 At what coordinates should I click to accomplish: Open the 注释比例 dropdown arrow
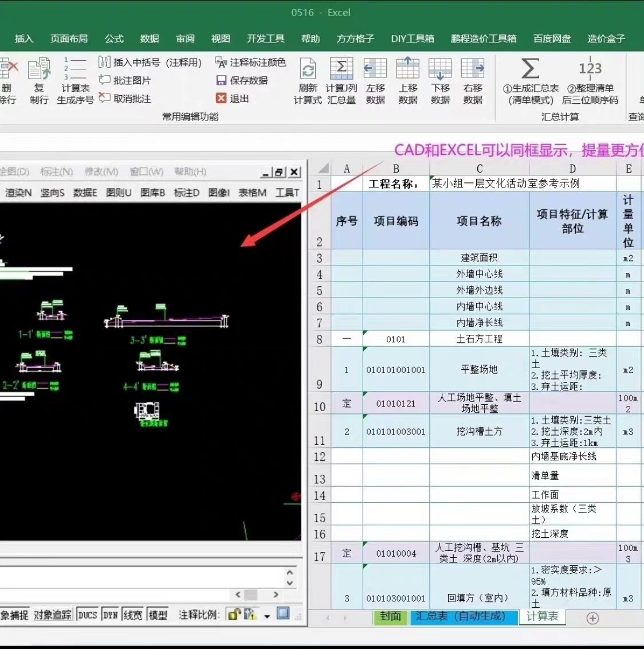267,616
